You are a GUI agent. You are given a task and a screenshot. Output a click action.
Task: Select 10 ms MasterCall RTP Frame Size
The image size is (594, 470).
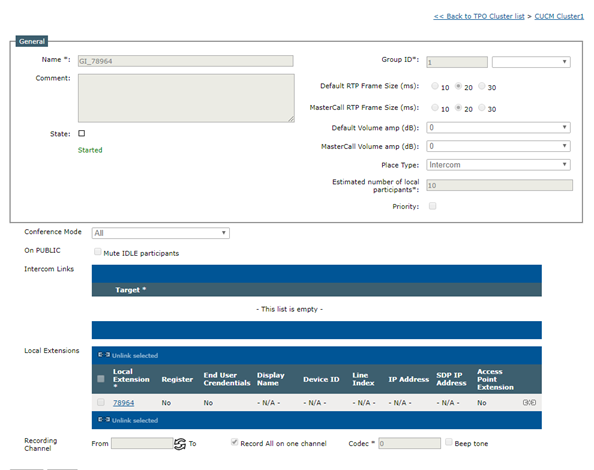(435, 108)
